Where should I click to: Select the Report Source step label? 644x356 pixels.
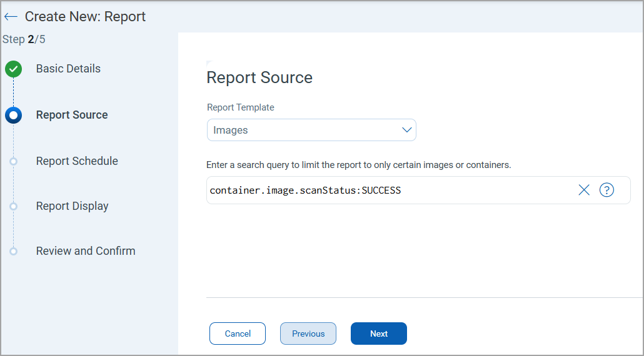tap(72, 115)
